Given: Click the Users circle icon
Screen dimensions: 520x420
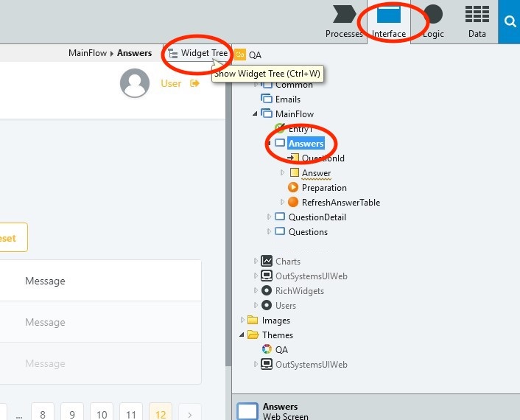Looking at the screenshot, I should pyautogui.click(x=267, y=305).
